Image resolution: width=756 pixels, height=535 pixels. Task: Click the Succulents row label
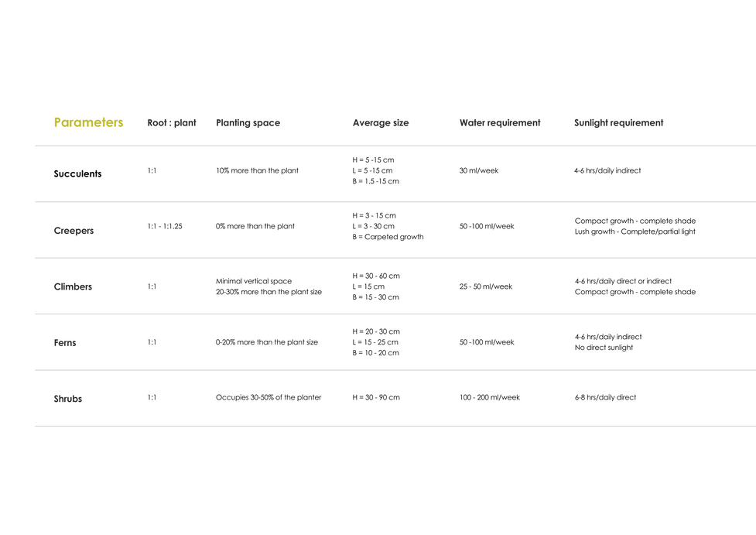[77, 174]
